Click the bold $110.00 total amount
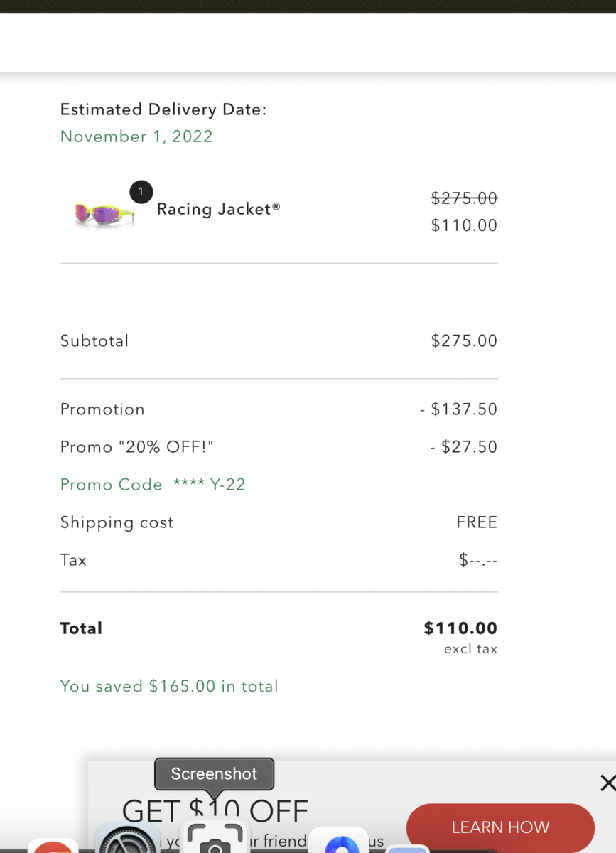The width and height of the screenshot is (616, 853). pos(460,628)
